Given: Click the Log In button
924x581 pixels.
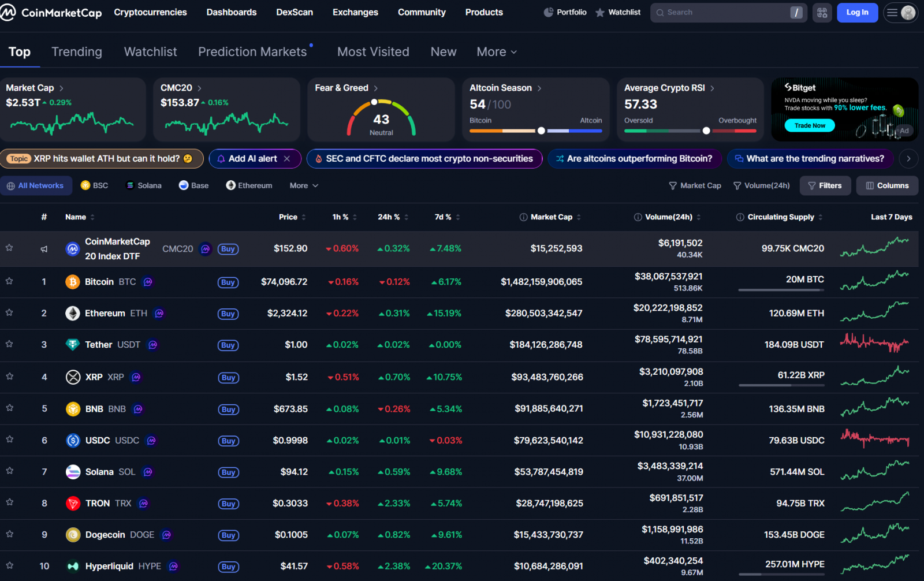Looking at the screenshot, I should pyautogui.click(x=857, y=12).
